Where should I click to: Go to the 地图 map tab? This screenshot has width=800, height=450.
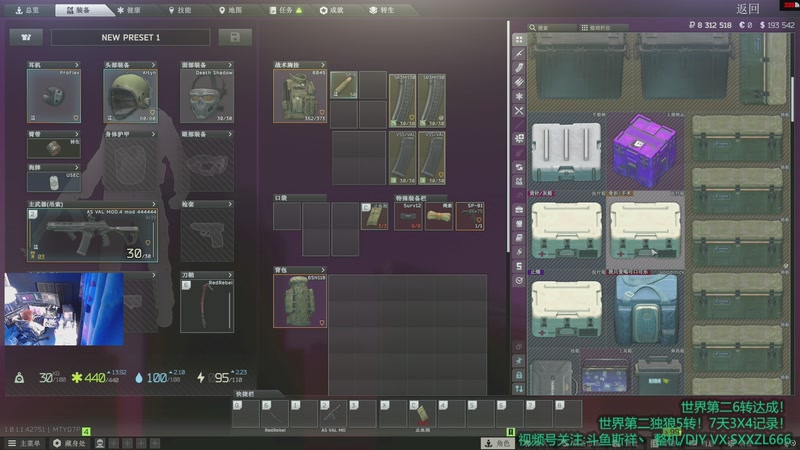(230, 10)
